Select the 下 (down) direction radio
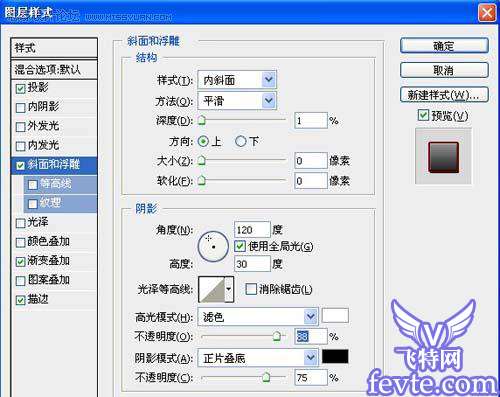Screen dimensions: 500x397 240,142
